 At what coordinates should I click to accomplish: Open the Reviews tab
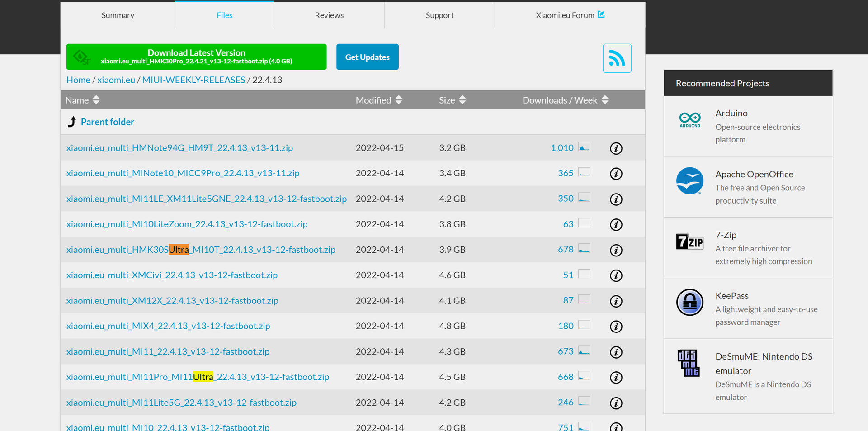click(329, 15)
